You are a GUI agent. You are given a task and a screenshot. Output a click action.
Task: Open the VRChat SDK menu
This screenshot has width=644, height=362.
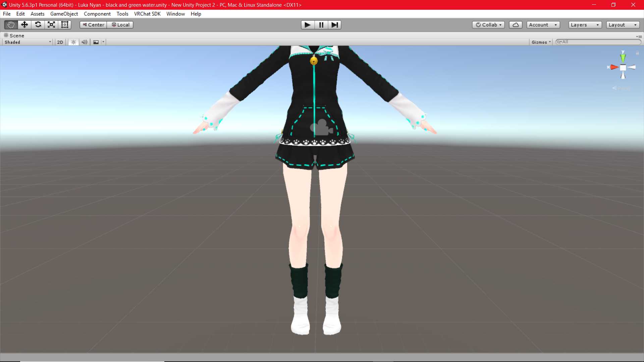click(147, 14)
